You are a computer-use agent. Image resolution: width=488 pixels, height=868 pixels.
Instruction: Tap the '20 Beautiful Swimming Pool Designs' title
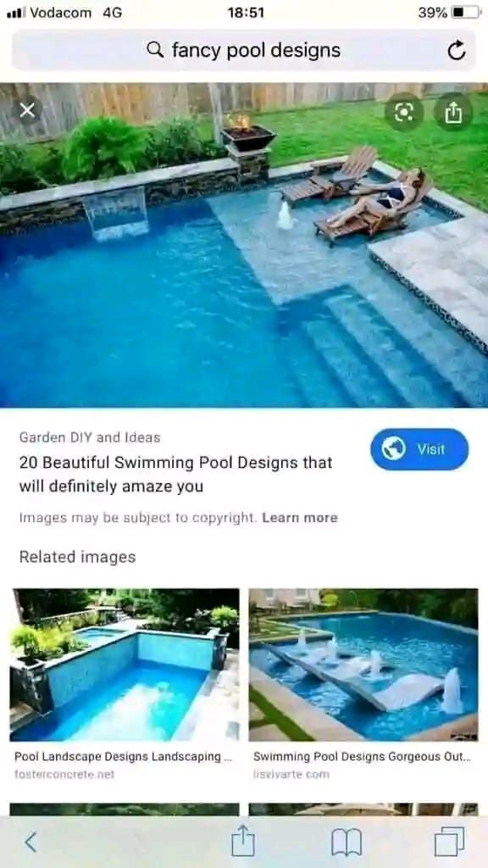176,475
